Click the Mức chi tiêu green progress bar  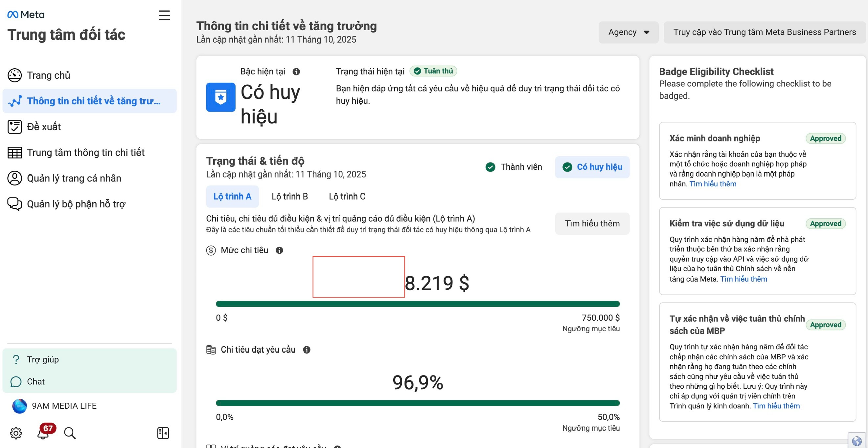pos(418,304)
